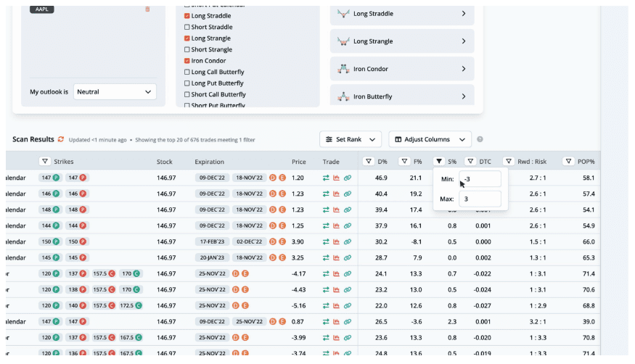The image size is (635, 364).
Task: Open the chart icon for the 1.25 price row
Action: (x=337, y=226)
